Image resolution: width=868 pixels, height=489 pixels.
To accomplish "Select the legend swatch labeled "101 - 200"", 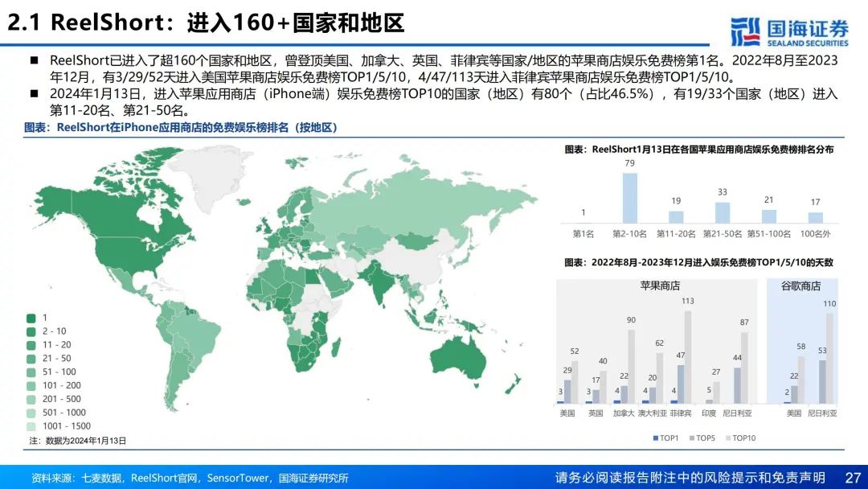I will [x=31, y=386].
